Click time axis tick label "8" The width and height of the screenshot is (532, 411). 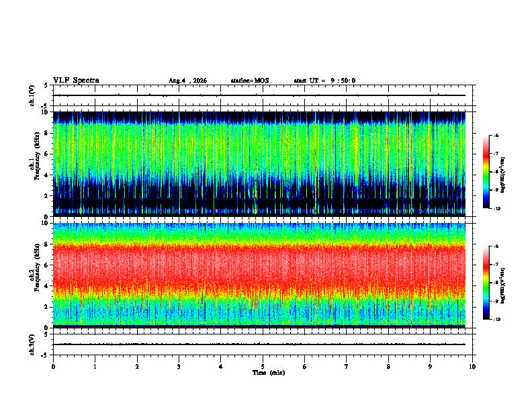tap(388, 367)
